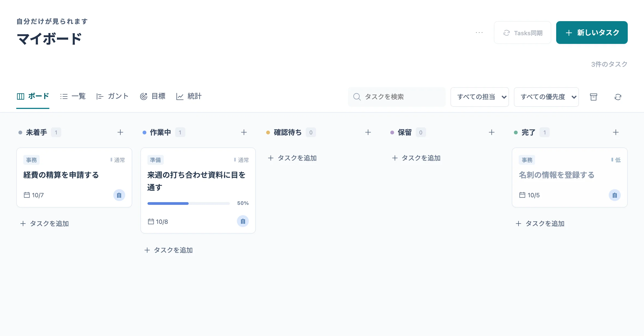Click タスクを追加 under 完了 column
The width and height of the screenshot is (644, 336).
[x=540, y=224]
